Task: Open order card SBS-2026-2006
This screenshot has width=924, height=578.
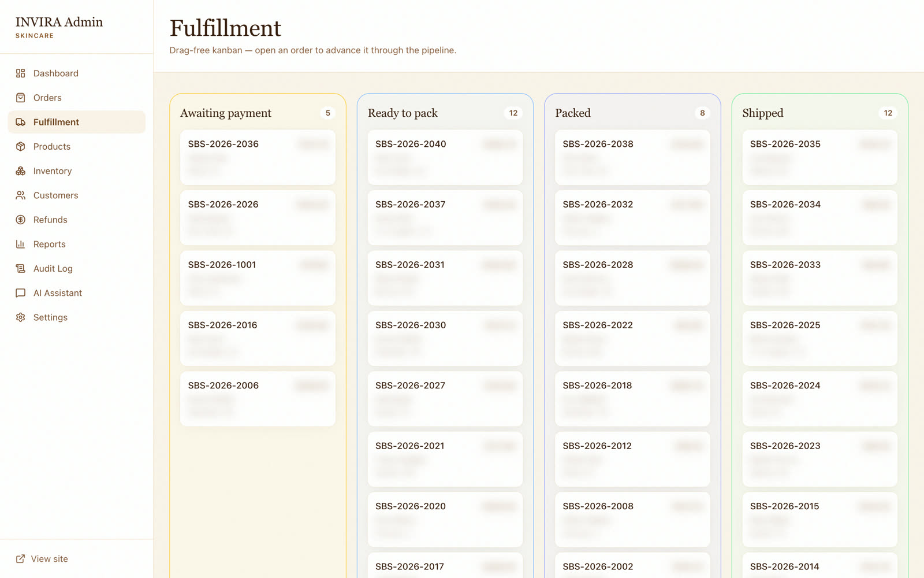Action: point(258,399)
